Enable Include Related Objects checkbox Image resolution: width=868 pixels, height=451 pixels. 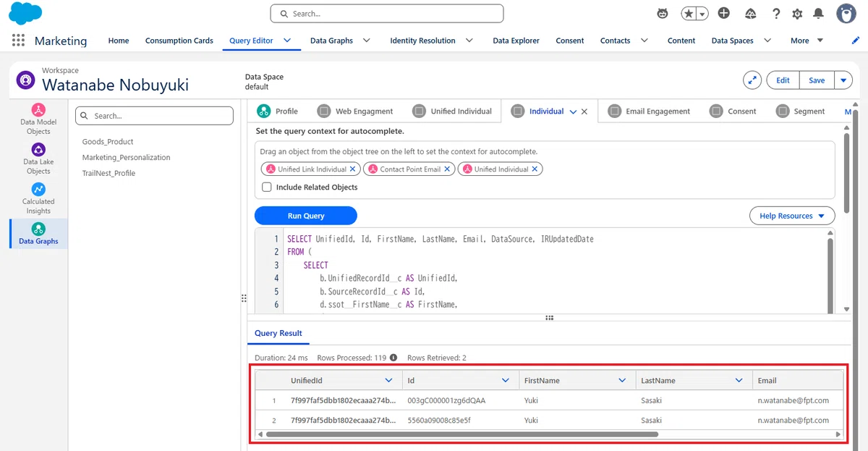pos(267,187)
